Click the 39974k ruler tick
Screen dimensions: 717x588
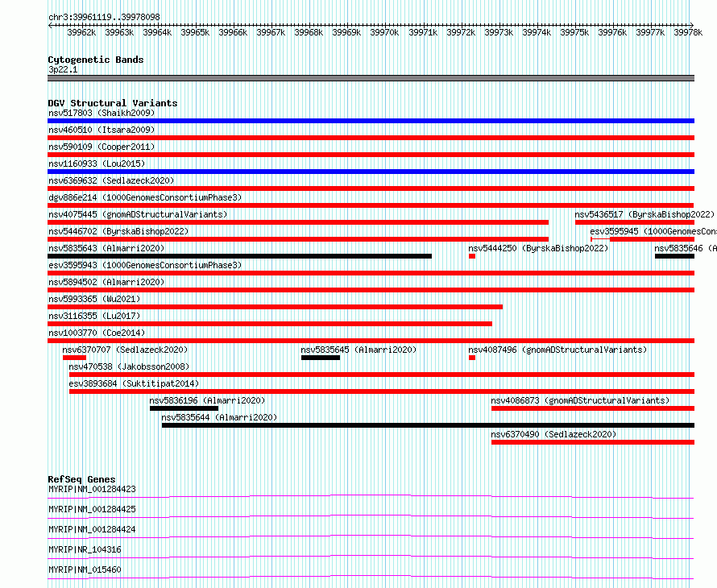pos(537,32)
